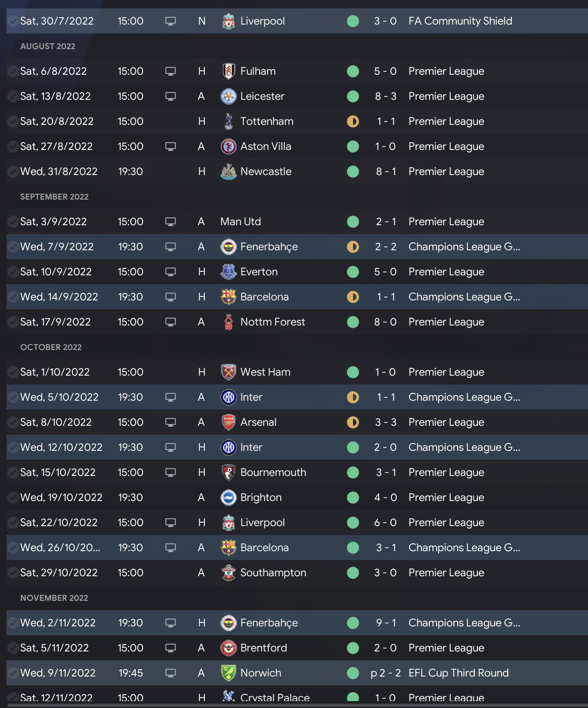Click the Everton club crest

pos(228,272)
